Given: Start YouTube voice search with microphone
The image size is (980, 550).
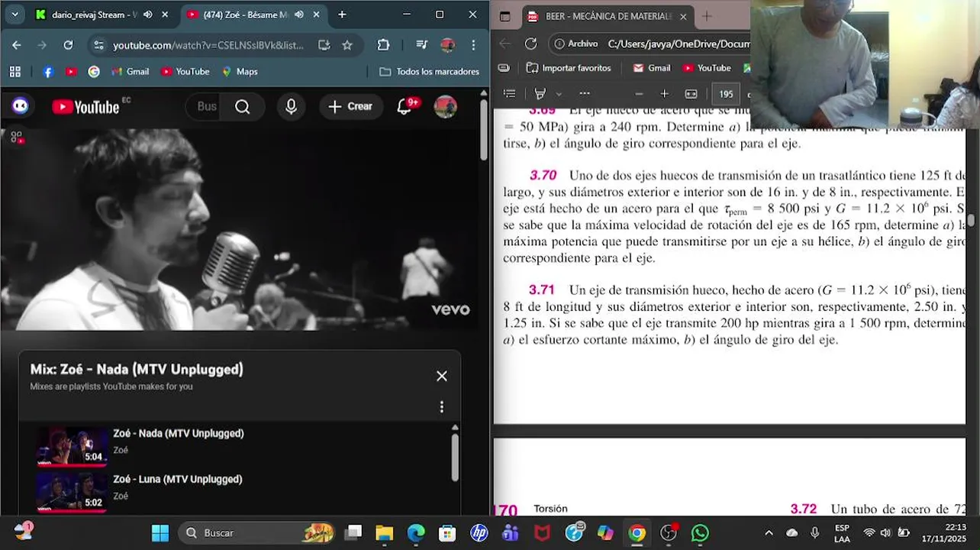Looking at the screenshot, I should coord(291,107).
